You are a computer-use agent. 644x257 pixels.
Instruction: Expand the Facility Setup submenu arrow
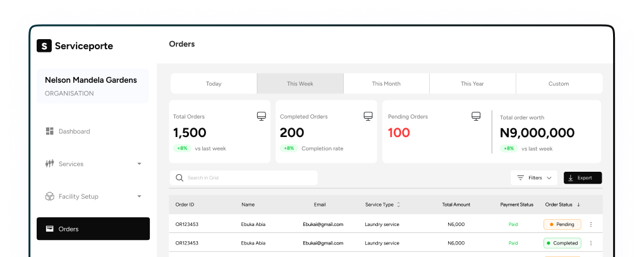point(139,196)
